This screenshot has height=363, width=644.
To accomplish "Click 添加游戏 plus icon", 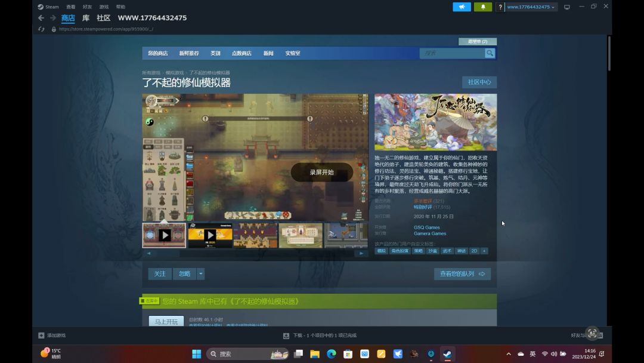I will (x=41, y=336).
